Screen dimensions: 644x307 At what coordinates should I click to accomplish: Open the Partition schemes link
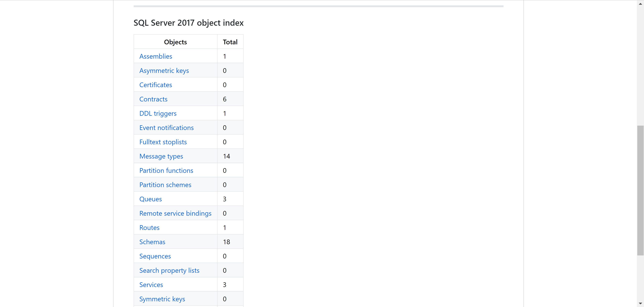165,185
